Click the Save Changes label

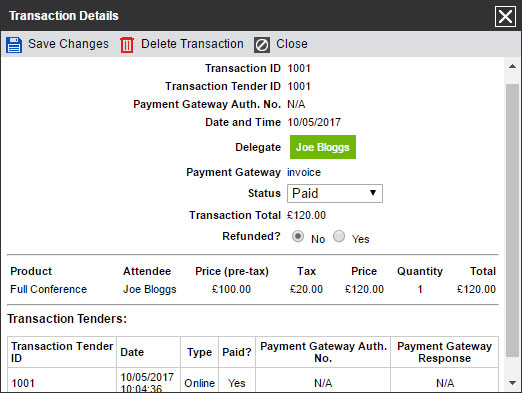(68, 44)
